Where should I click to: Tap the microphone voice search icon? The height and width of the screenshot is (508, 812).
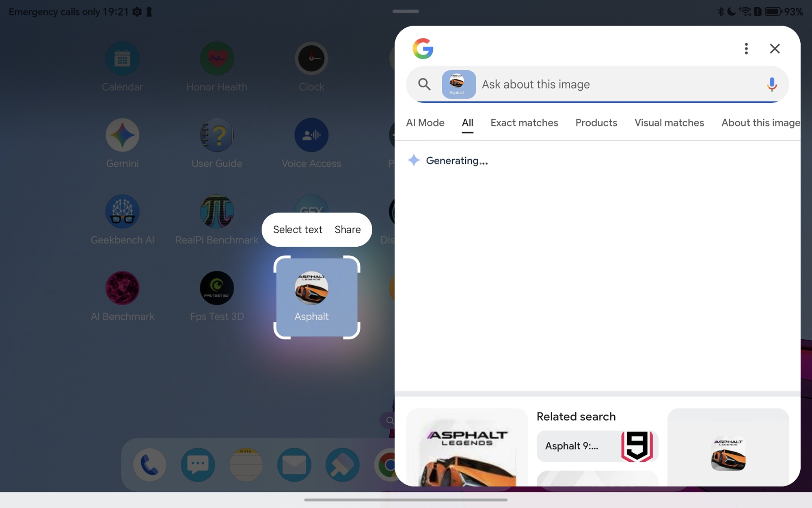771,84
